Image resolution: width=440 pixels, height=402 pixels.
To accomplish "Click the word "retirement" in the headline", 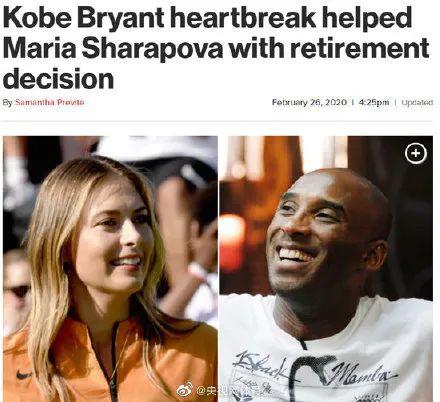I will [359, 48].
